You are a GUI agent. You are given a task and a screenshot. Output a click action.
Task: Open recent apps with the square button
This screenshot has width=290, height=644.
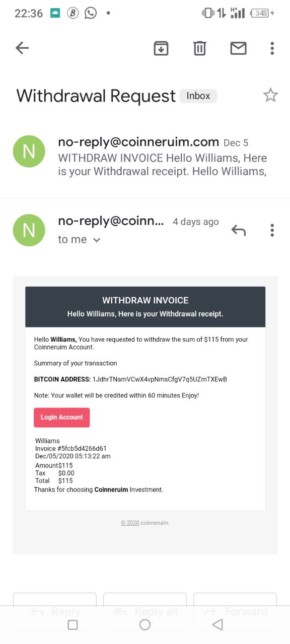[72, 624]
